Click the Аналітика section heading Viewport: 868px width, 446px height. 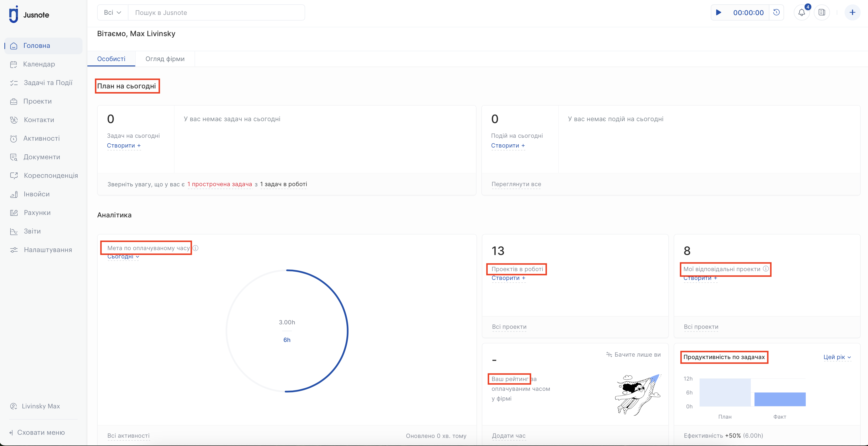114,215
